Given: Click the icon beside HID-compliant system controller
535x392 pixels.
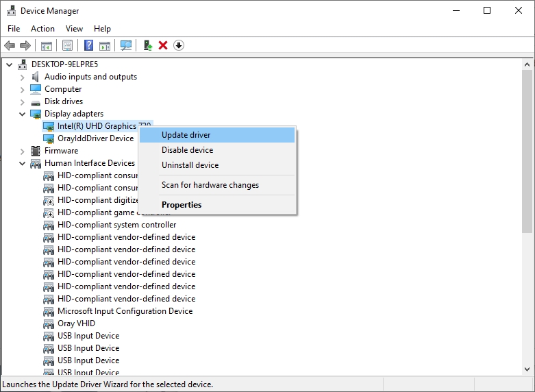Looking at the screenshot, I should 49,225.
